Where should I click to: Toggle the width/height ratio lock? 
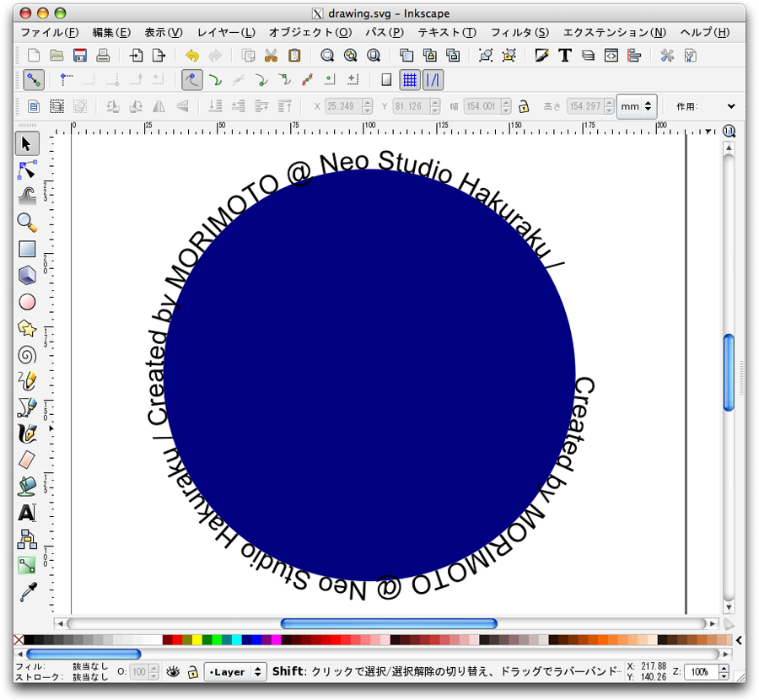coord(523,106)
